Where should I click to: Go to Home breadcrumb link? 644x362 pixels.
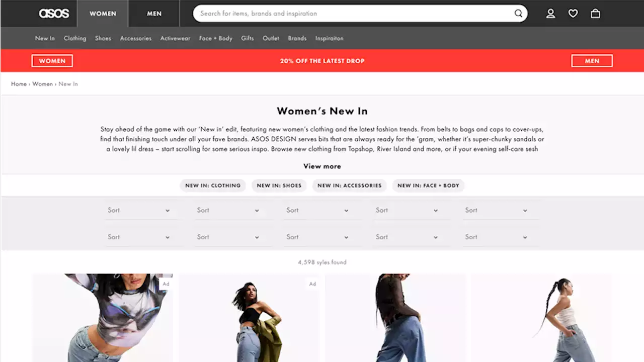19,84
